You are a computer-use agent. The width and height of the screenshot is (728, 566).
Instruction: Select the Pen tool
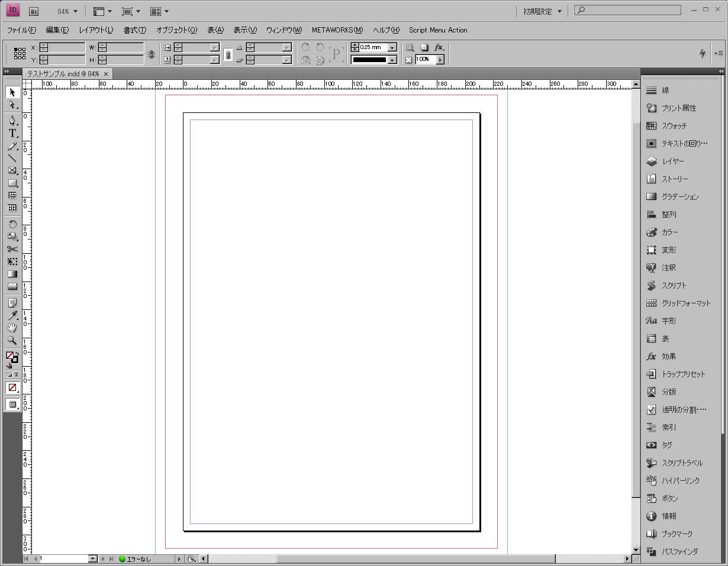12,121
